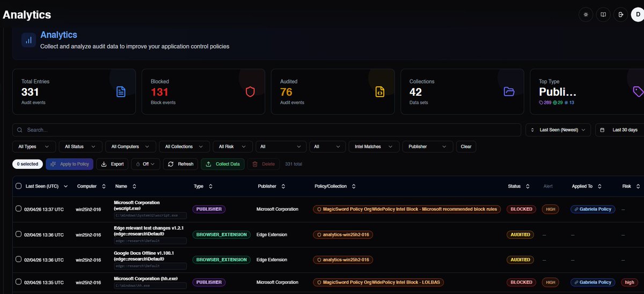
Task: Open the All Collections filter dropdown
Action: tap(184, 146)
